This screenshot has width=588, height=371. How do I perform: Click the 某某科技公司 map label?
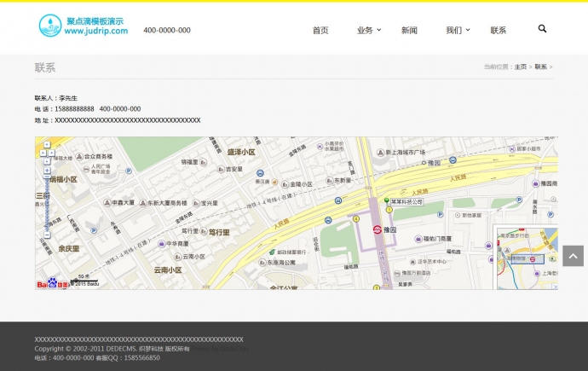(x=406, y=202)
